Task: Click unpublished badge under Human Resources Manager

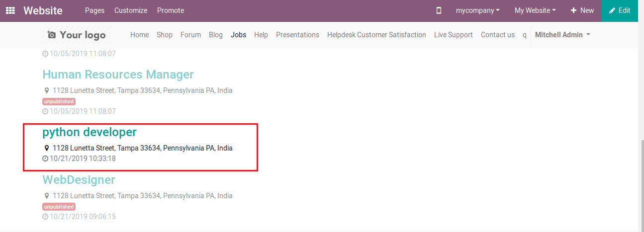Action: pyautogui.click(x=59, y=101)
